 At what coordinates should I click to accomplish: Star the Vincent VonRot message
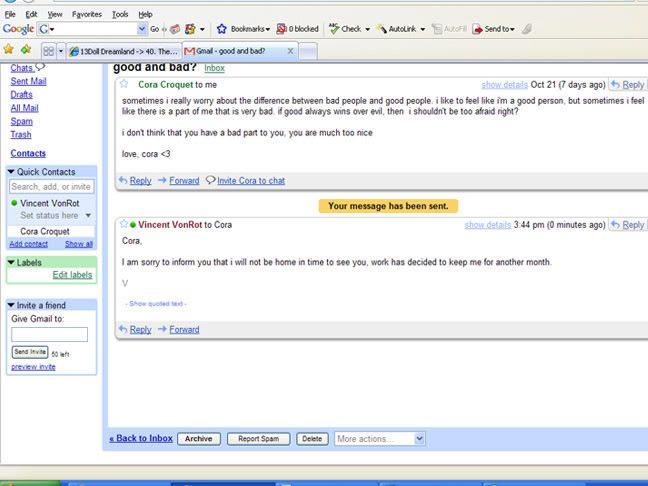pyautogui.click(x=122, y=225)
